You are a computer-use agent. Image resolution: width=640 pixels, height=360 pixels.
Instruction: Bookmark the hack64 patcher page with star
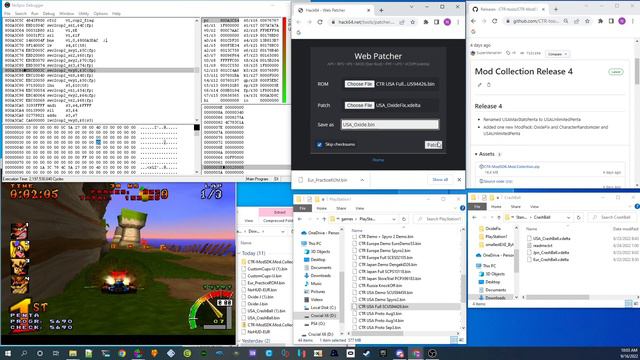pos(413,22)
